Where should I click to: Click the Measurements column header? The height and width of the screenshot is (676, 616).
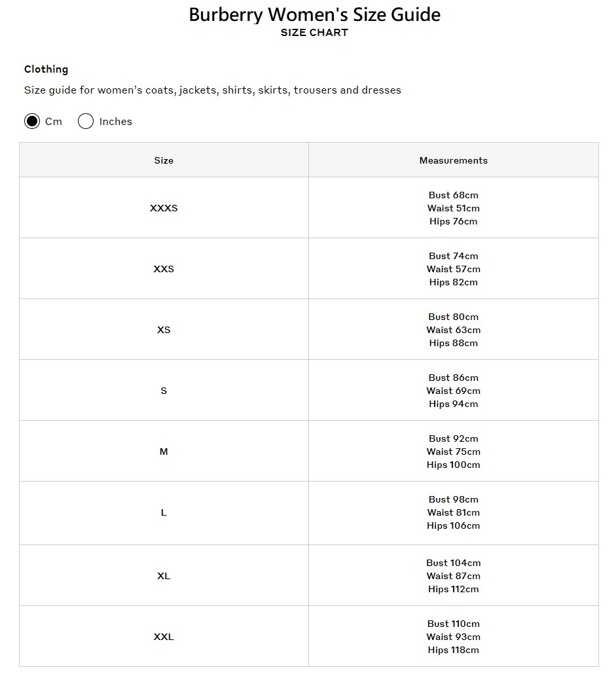453,160
